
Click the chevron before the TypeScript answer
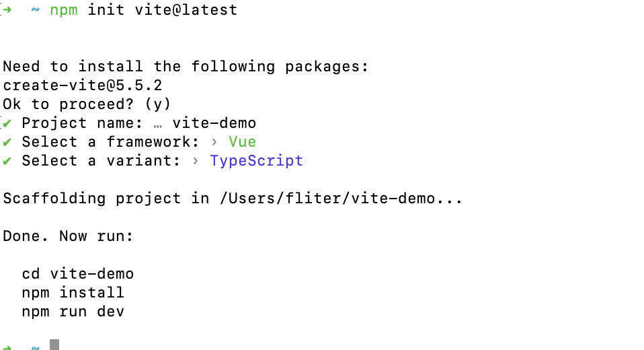tap(196, 161)
